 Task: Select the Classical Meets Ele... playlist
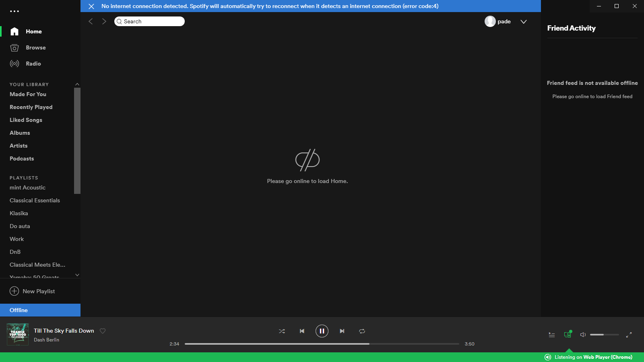[37, 265]
